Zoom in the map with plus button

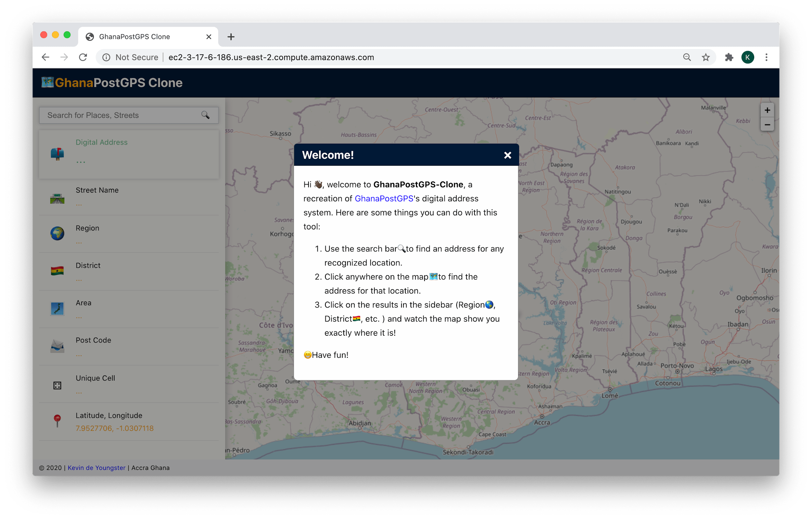tap(767, 110)
